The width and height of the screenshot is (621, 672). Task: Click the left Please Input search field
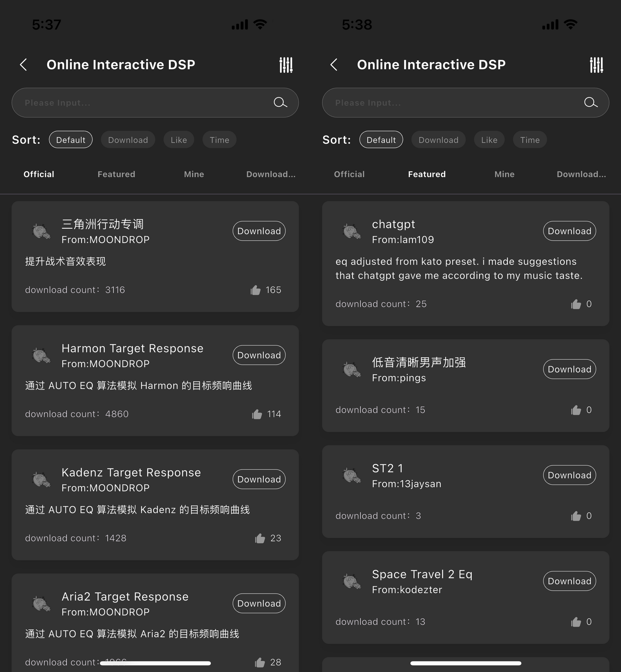[141, 103]
